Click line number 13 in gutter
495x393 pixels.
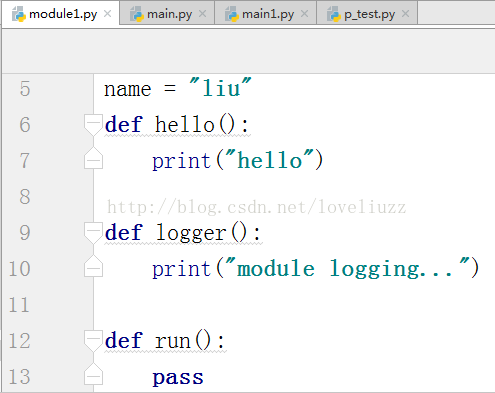coord(20,377)
